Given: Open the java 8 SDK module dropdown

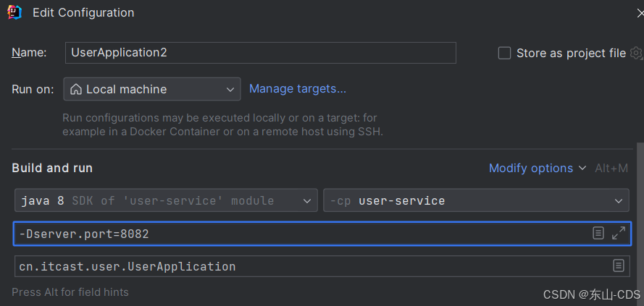Looking at the screenshot, I should tap(166, 200).
